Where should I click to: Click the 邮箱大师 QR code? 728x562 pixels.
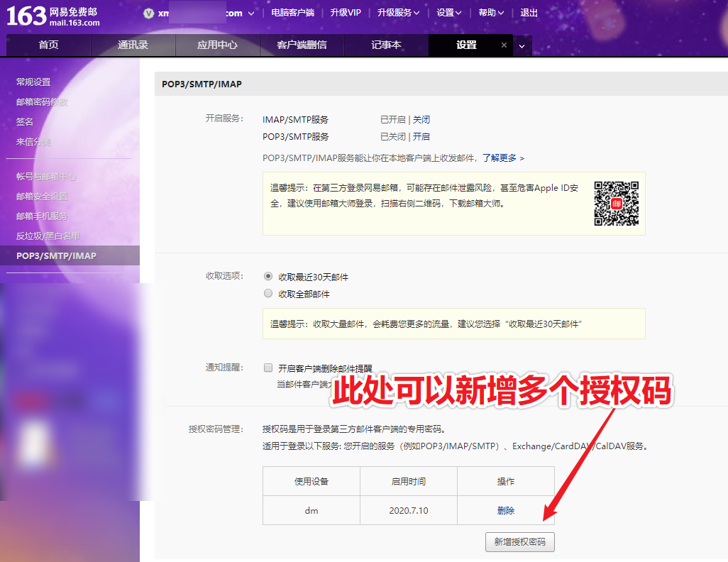pyautogui.click(x=616, y=204)
